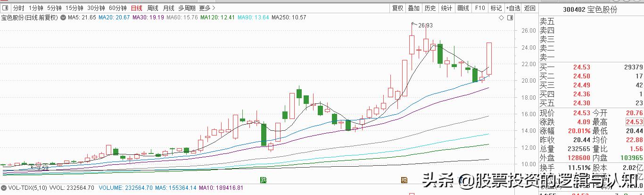644x195 pixels.
Task: Click the 卖五 order row
Action: point(592,21)
